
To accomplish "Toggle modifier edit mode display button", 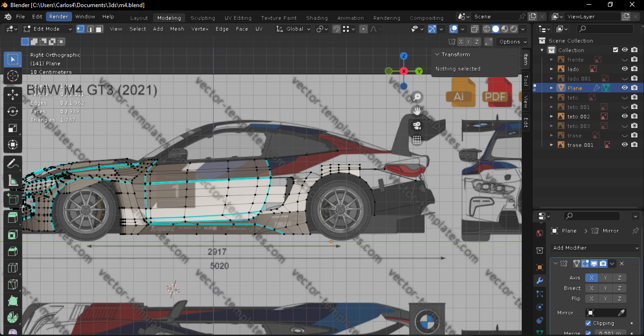I will pos(585,263).
